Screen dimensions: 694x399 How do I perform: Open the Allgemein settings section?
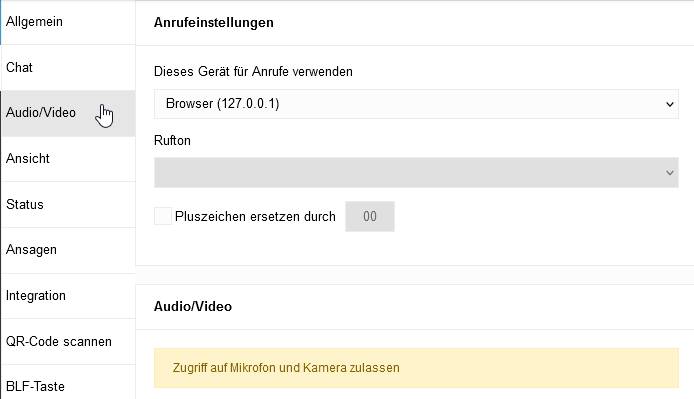point(68,22)
